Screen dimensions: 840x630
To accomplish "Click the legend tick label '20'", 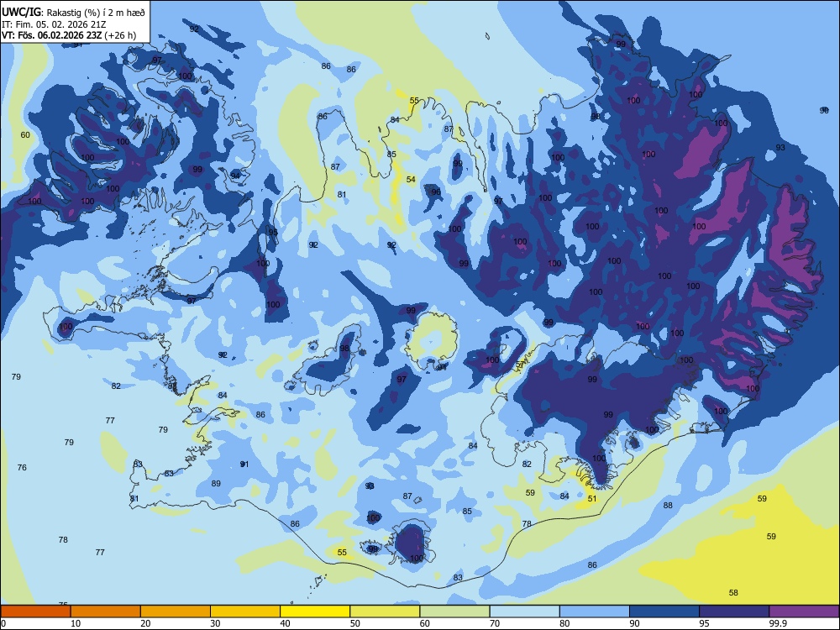I will coord(145,623).
